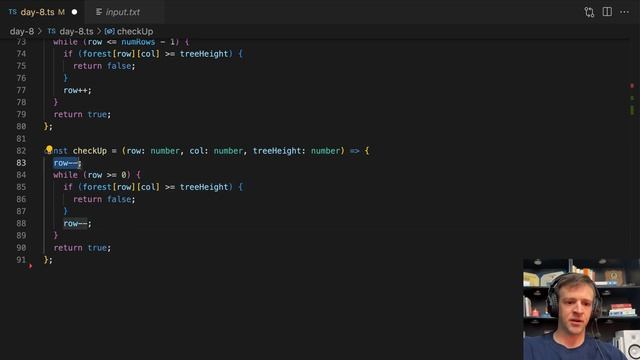
Task: Switch to the day-8.ts editor tab
Action: pyautogui.click(x=42, y=12)
